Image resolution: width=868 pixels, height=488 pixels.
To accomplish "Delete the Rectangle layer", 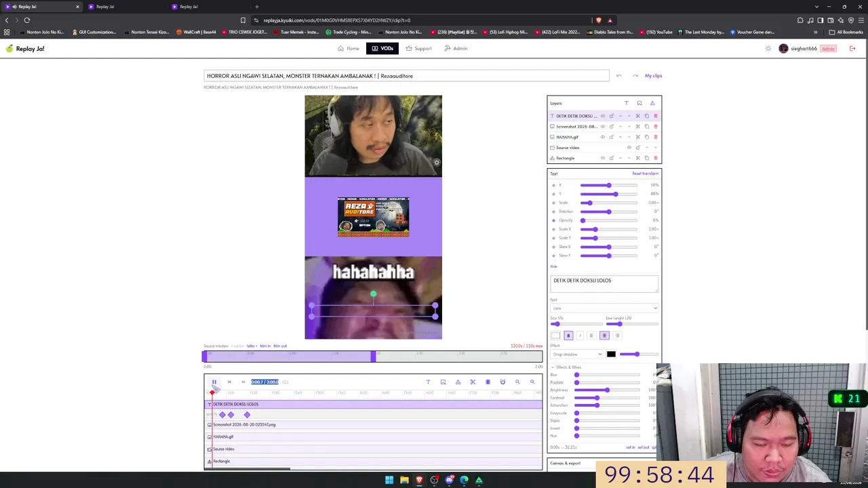I will [655, 158].
